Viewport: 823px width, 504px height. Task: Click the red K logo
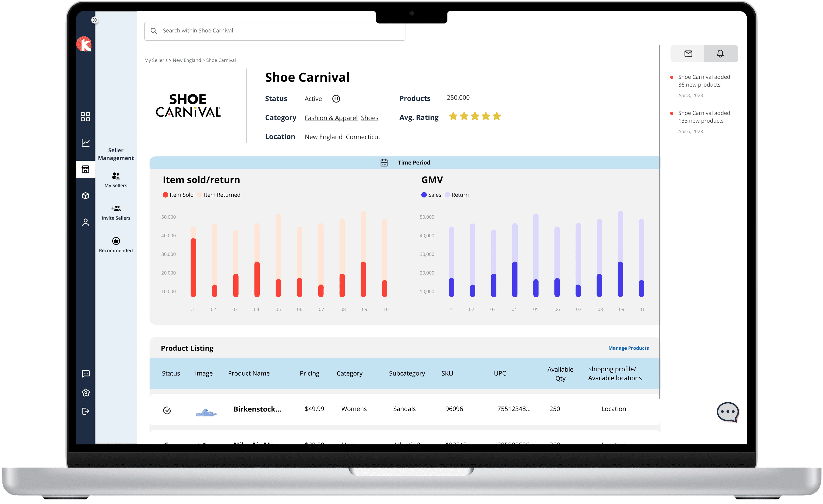pyautogui.click(x=84, y=44)
